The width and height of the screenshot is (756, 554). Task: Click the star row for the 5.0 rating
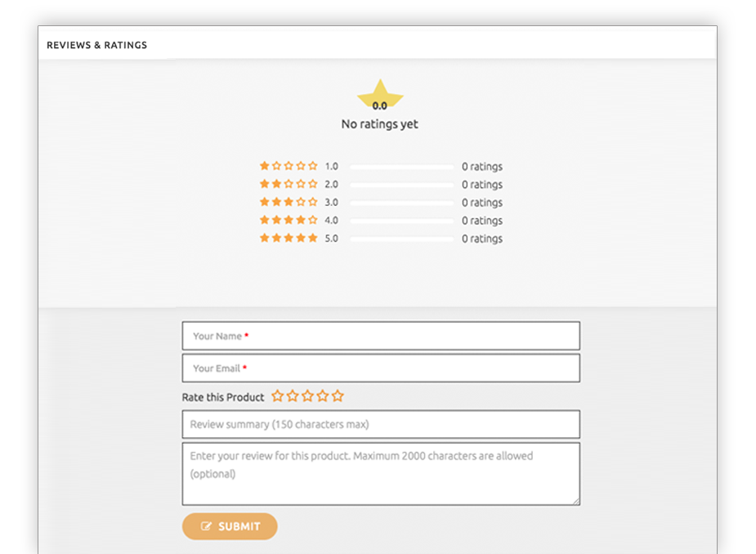(x=289, y=238)
